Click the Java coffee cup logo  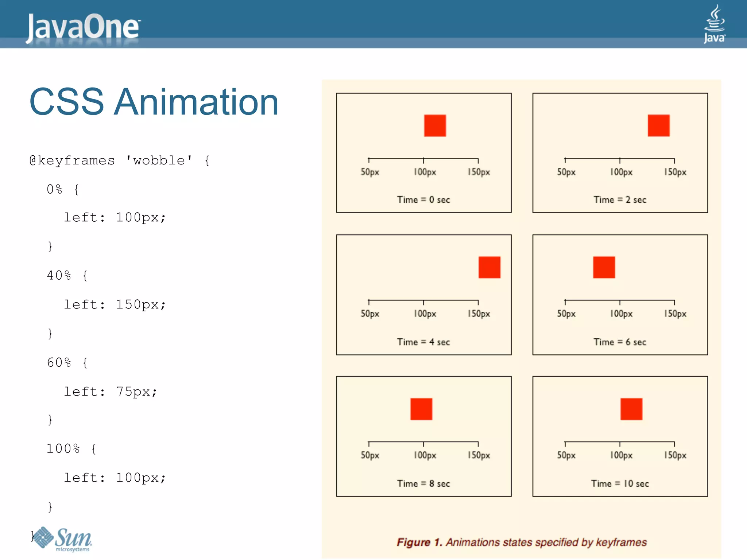pyautogui.click(x=714, y=24)
